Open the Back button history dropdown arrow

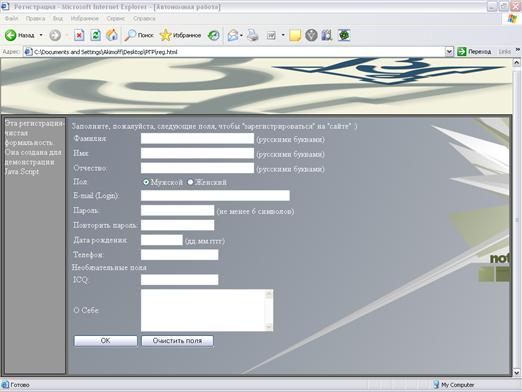pos(41,35)
